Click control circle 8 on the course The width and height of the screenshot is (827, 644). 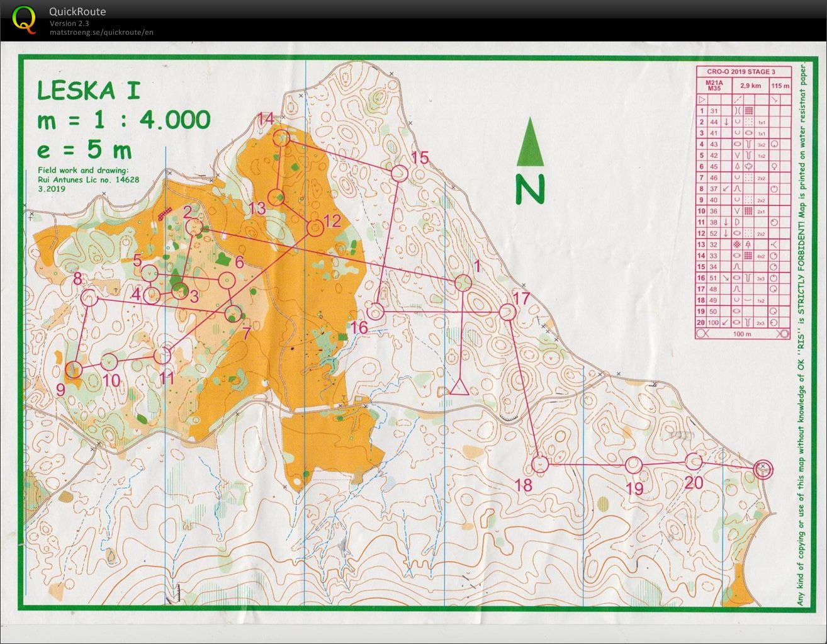click(x=90, y=298)
